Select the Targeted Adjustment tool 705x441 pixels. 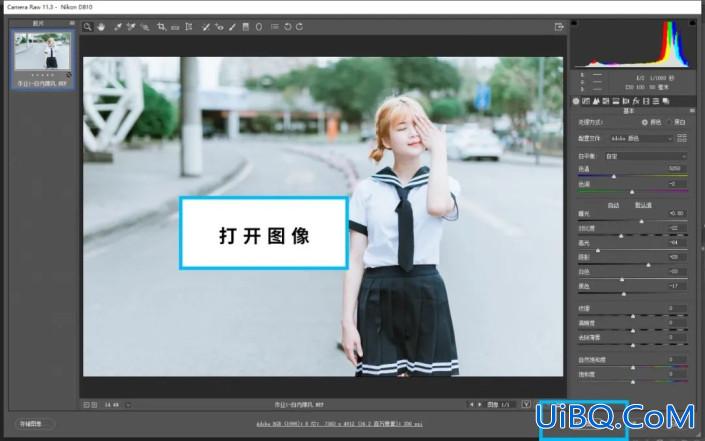(x=145, y=27)
